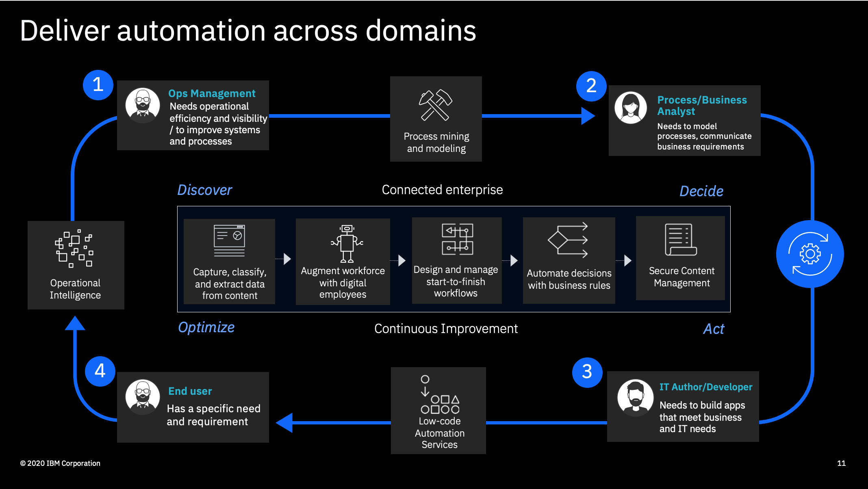
Task: Select the Ops Management avatar
Action: click(143, 105)
